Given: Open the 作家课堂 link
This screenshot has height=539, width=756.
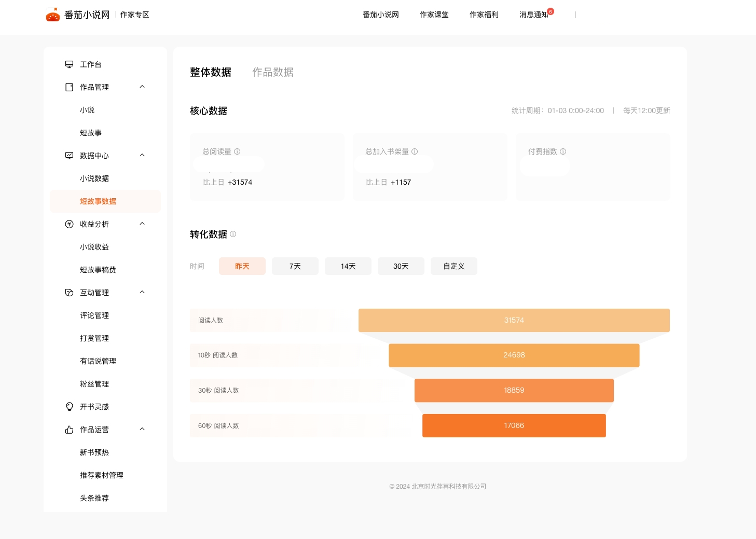Looking at the screenshot, I should point(434,15).
